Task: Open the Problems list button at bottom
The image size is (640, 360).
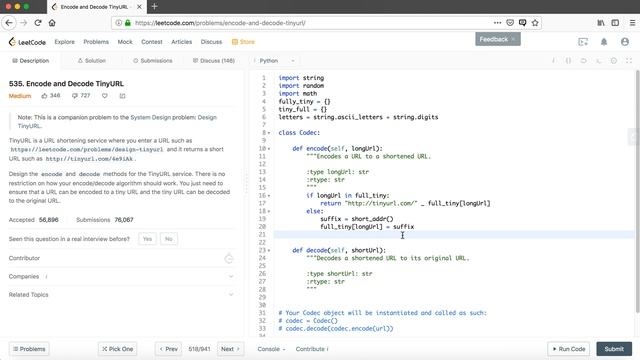Action: pyautogui.click(x=29, y=349)
